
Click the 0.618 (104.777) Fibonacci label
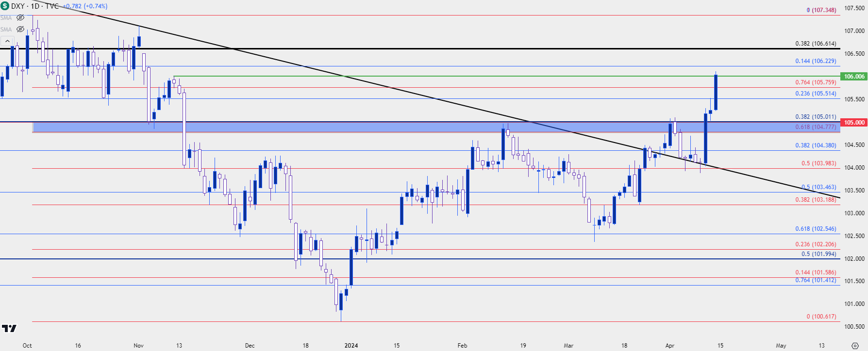816,127
